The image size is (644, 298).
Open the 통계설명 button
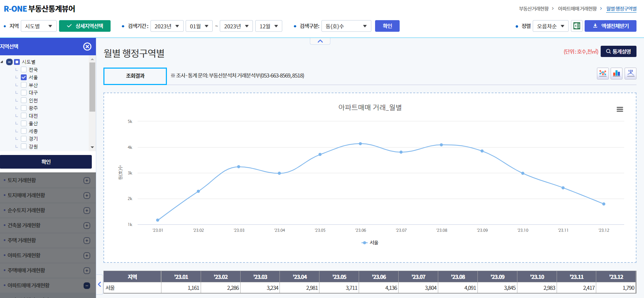point(618,52)
